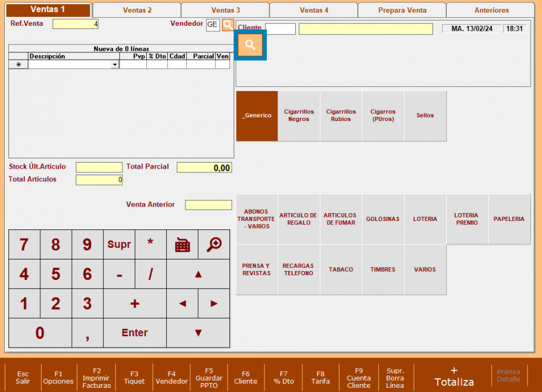542x392 pixels.
Task: Select the Cigarrillos Rubios category
Action: [341, 116]
